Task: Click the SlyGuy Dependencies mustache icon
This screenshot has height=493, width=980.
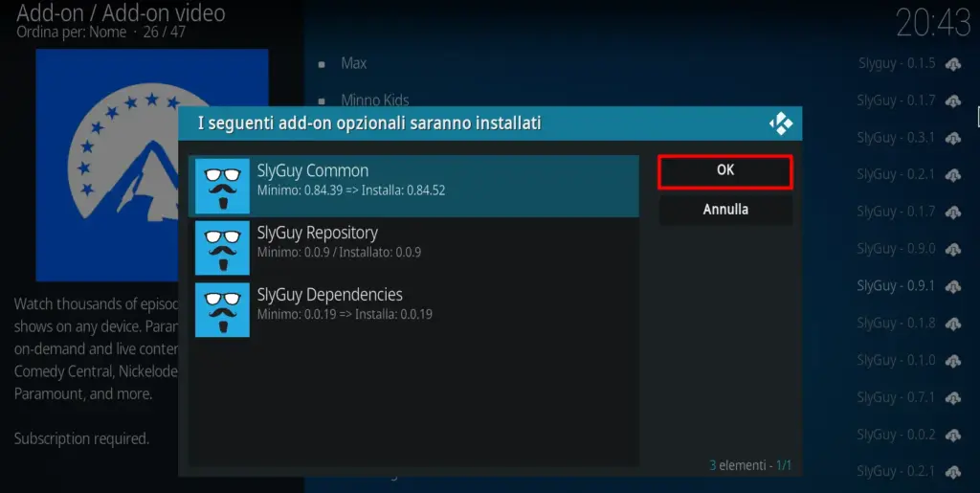Action: tap(222, 310)
